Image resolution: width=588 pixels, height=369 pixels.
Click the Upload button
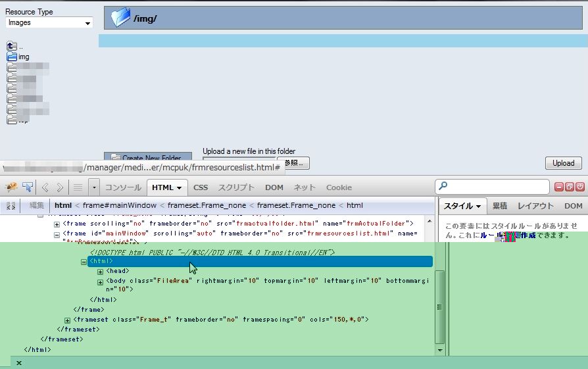coord(564,163)
